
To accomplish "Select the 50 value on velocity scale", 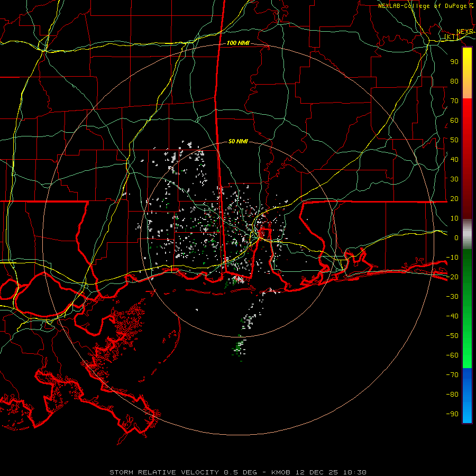I will pyautogui.click(x=454, y=140).
